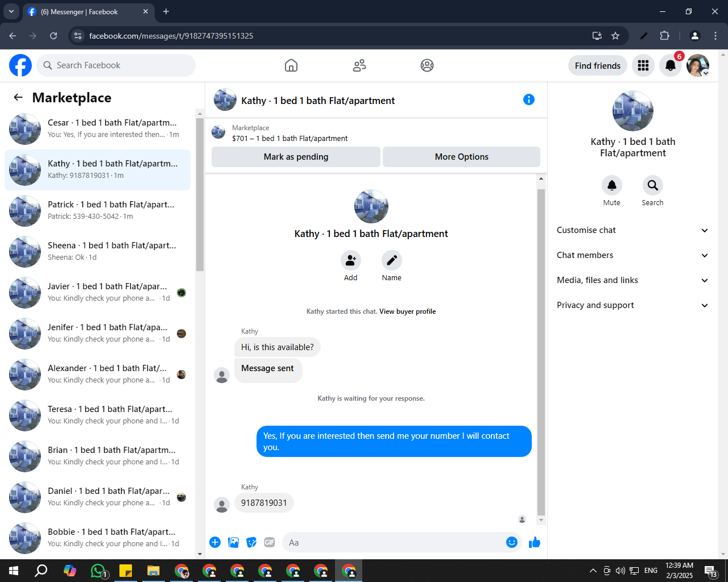Show hidden system tray icons
Image resolution: width=728 pixels, height=582 pixels.
[593, 571]
